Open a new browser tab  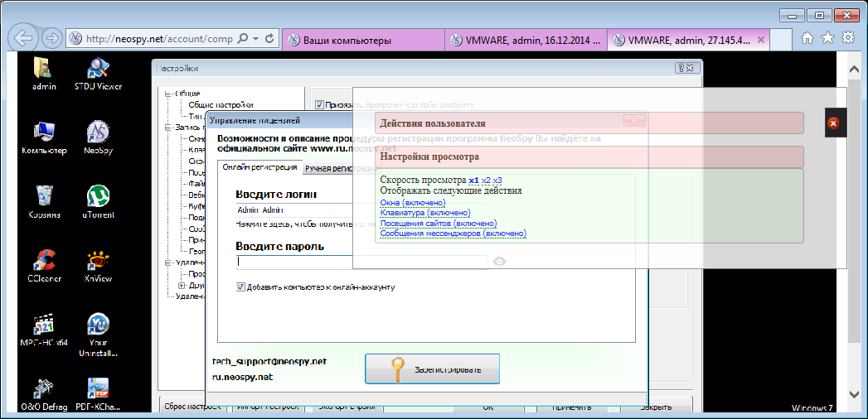(x=780, y=41)
